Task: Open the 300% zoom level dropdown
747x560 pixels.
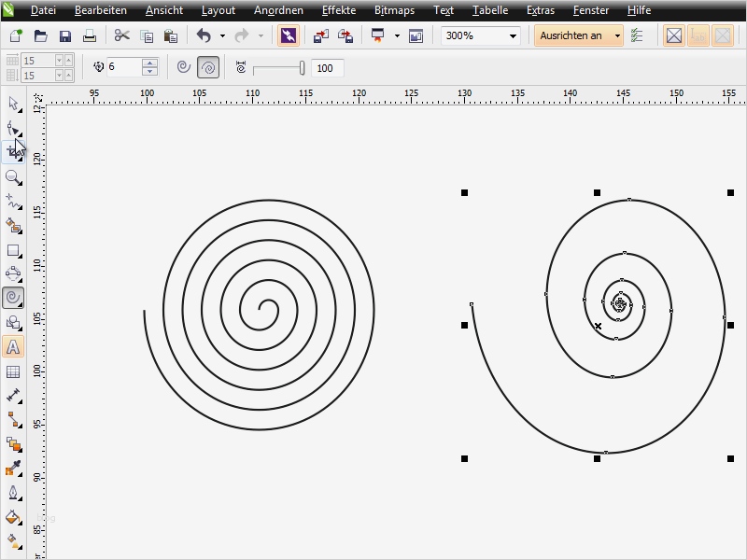Action: click(x=513, y=37)
